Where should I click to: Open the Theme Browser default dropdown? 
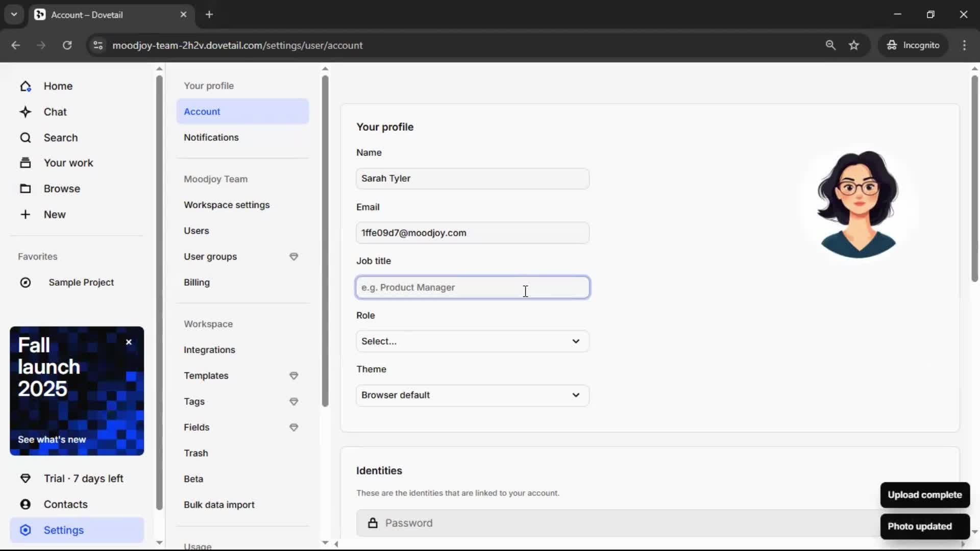coord(472,395)
